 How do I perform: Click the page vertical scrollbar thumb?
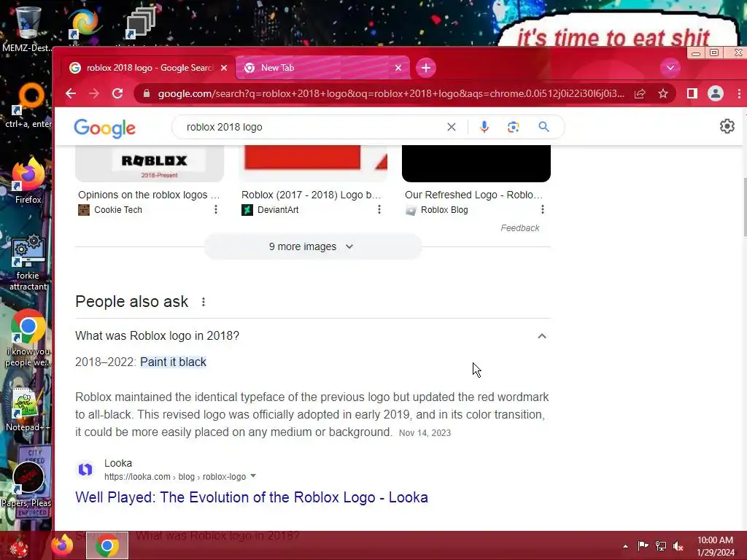[x=744, y=206]
